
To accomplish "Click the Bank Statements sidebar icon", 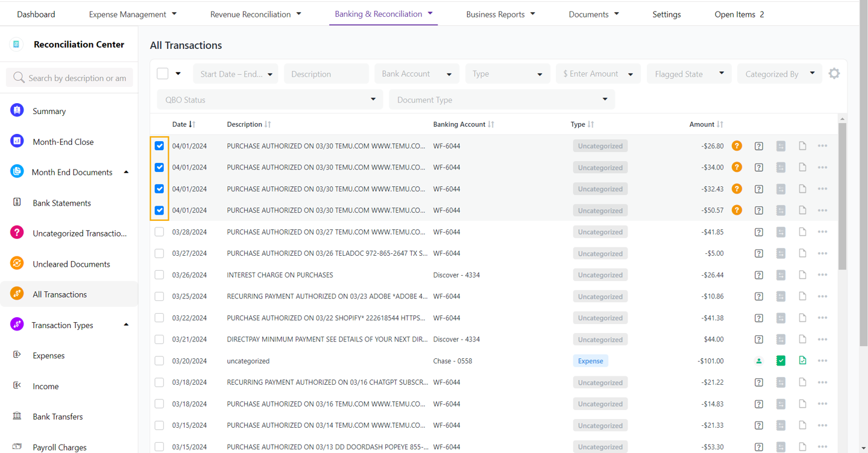I will pos(17,202).
